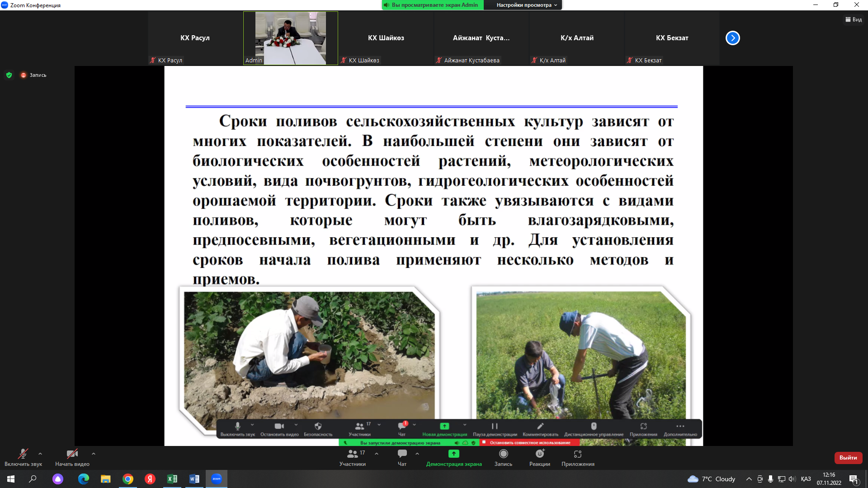This screenshot has width=868, height=488.
Task: Select the Айжанат Кустабаева participant tile
Action: click(x=481, y=38)
